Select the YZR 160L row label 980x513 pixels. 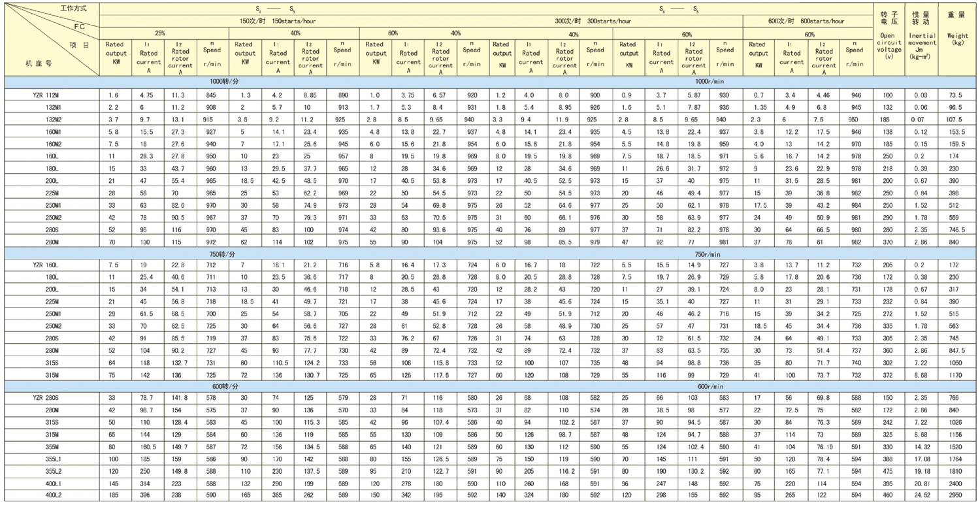click(x=46, y=265)
